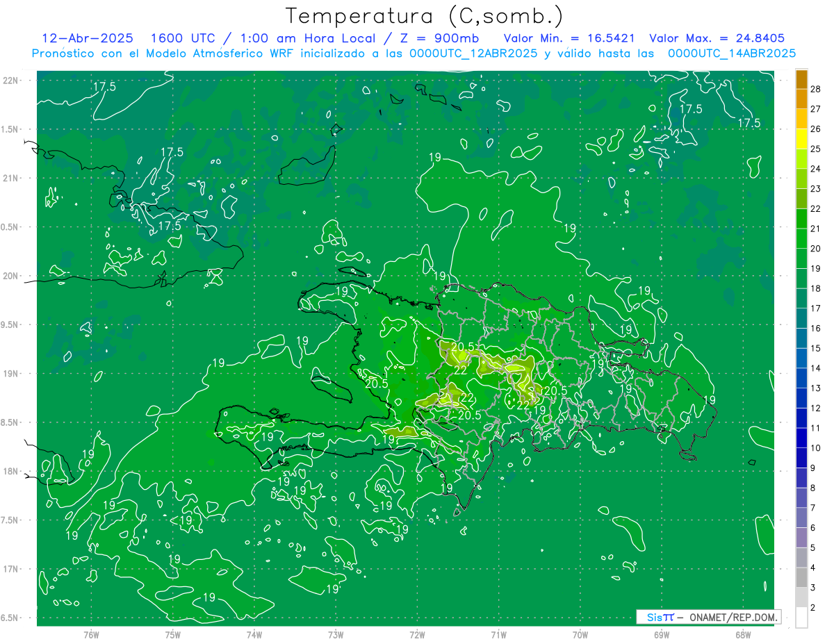Viewport: 834px width, 644px height.
Task: Click the map title "Temperatura (C,somb.)"
Action: pyautogui.click(x=425, y=16)
